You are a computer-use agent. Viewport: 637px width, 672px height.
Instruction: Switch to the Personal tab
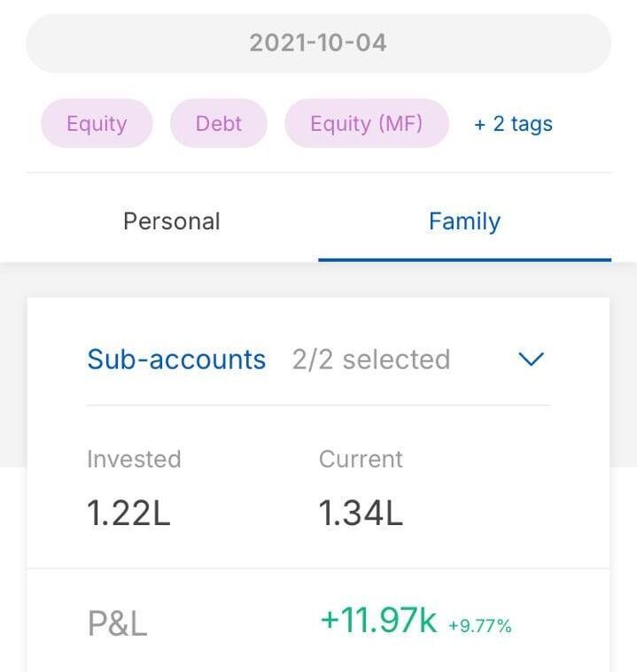[172, 220]
